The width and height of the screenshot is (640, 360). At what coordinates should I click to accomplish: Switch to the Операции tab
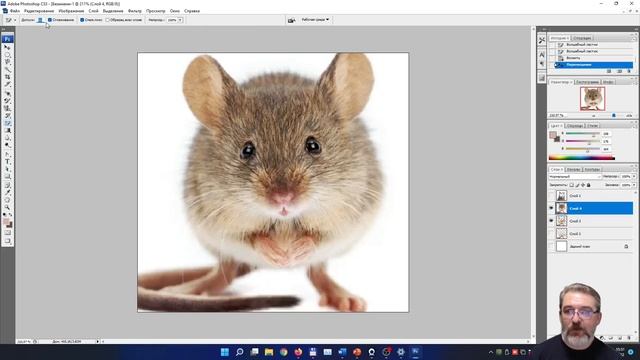[x=582, y=38]
